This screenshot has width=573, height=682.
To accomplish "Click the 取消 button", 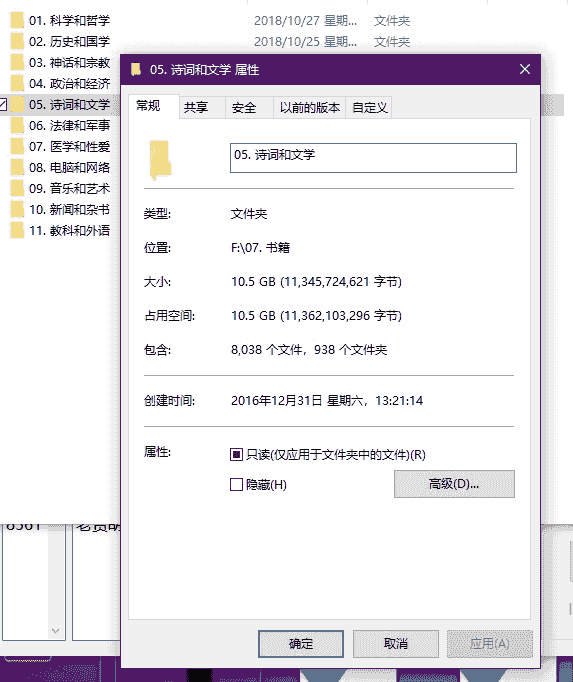I will 395,644.
